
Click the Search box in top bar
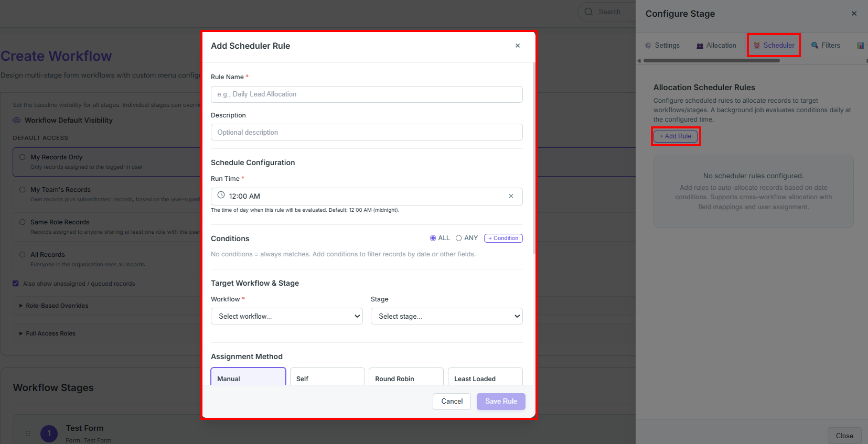(x=606, y=12)
